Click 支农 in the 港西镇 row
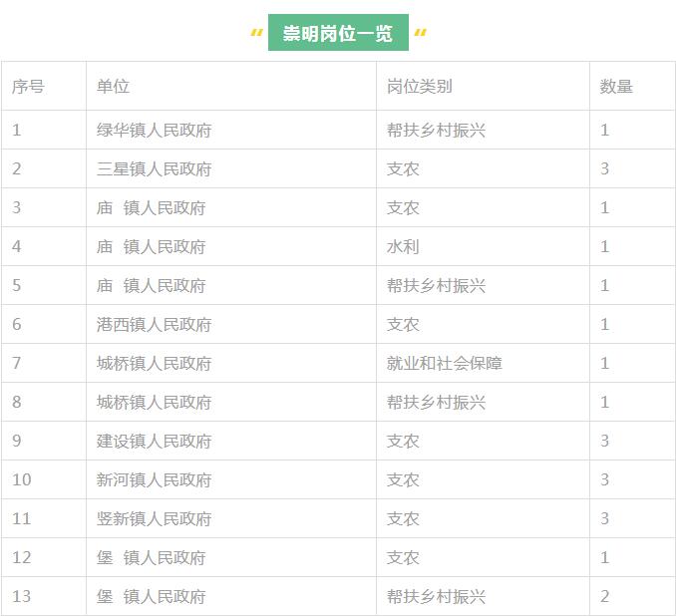The height and width of the screenshot is (616, 676). (403, 325)
